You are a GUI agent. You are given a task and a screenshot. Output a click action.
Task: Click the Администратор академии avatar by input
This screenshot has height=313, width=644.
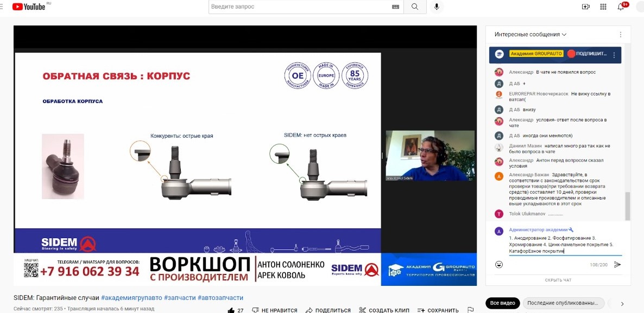tap(499, 232)
